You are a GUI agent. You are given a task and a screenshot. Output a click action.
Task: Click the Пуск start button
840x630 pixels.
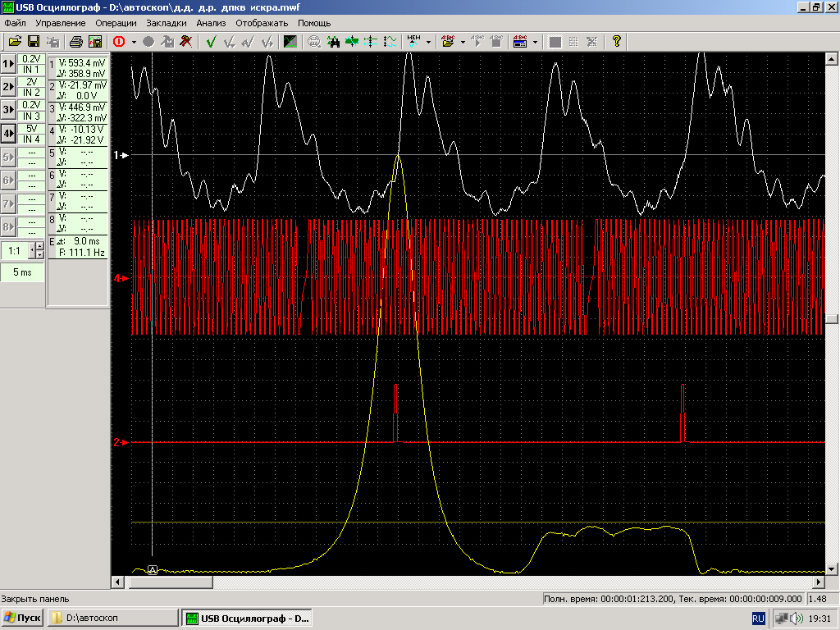click(x=22, y=618)
